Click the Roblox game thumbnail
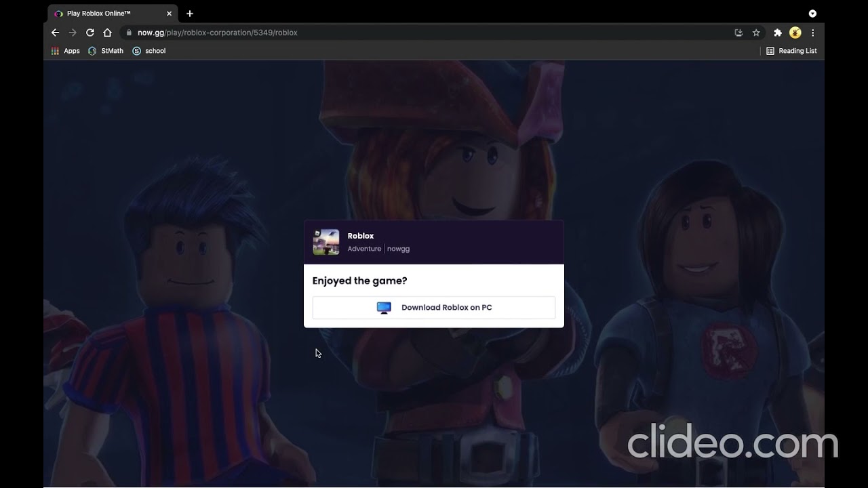 point(326,242)
